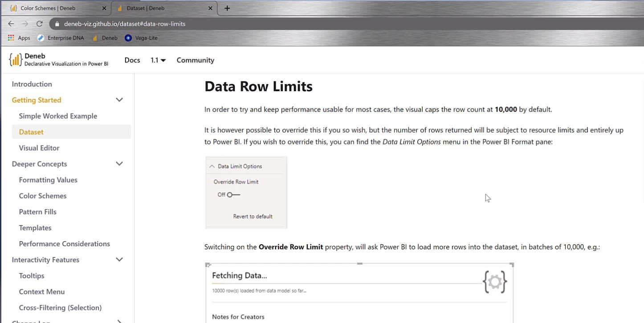Open the Templates page
This screenshot has height=323, width=644.
(x=35, y=228)
